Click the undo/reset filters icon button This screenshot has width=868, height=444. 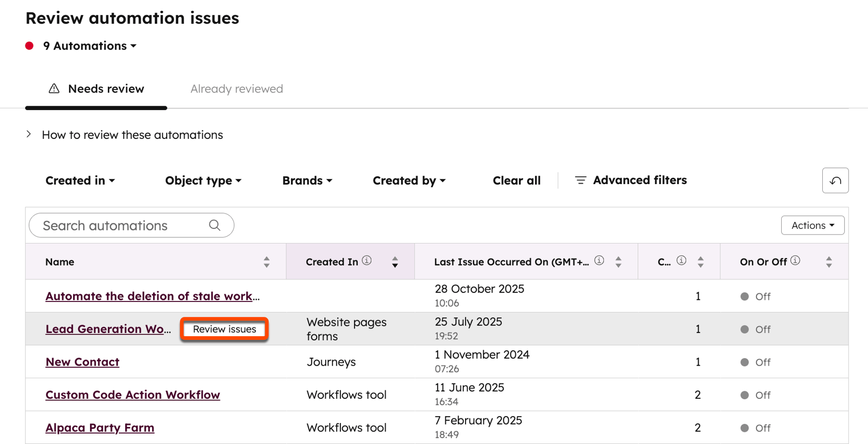pyautogui.click(x=835, y=180)
